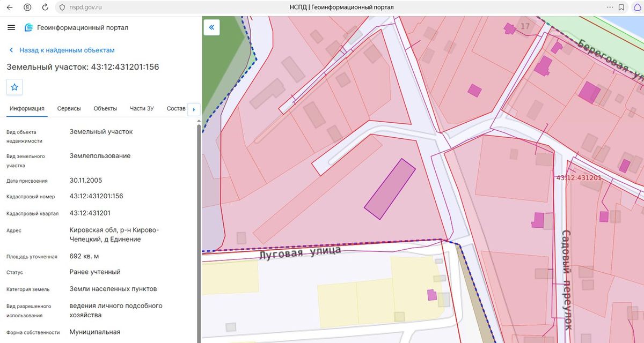Click the Кадастровый номер value in the panel

(x=97, y=196)
